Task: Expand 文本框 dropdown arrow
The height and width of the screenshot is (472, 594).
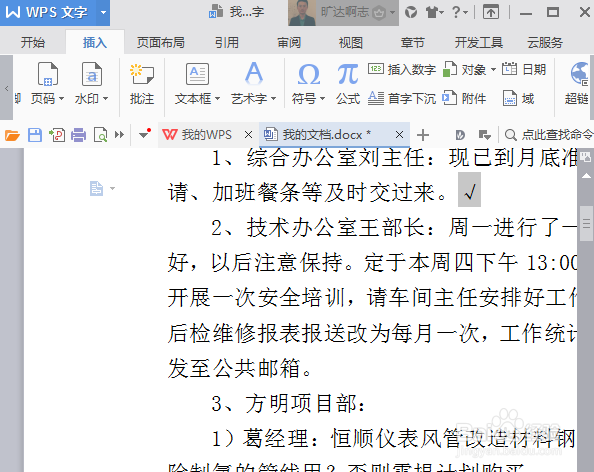Action: 217,99
